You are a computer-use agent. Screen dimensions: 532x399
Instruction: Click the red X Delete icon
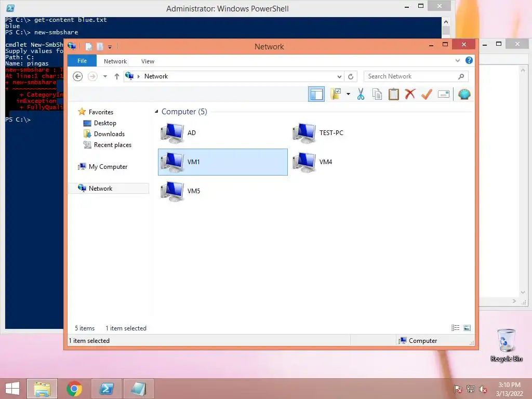tap(410, 94)
